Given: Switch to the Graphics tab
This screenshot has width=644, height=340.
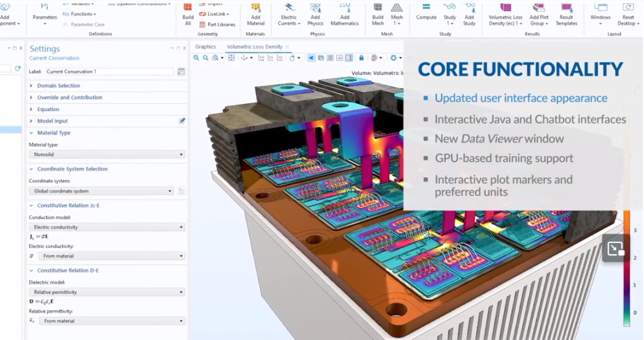Looking at the screenshot, I should [x=205, y=47].
